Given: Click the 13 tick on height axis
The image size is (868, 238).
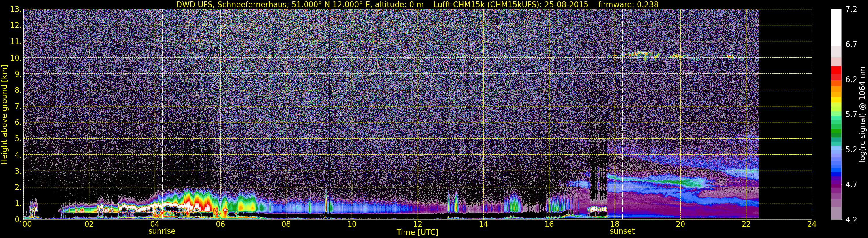Looking at the screenshot, I should coord(16,10).
